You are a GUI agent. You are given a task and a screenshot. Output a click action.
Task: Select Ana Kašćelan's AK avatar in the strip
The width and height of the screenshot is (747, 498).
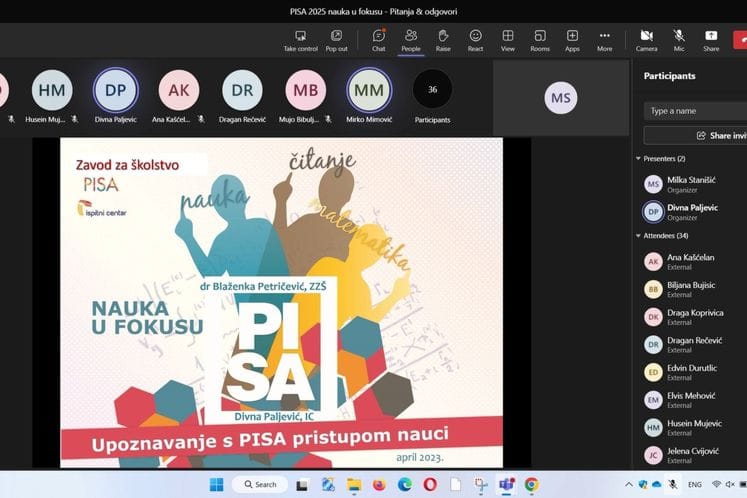pyautogui.click(x=179, y=90)
